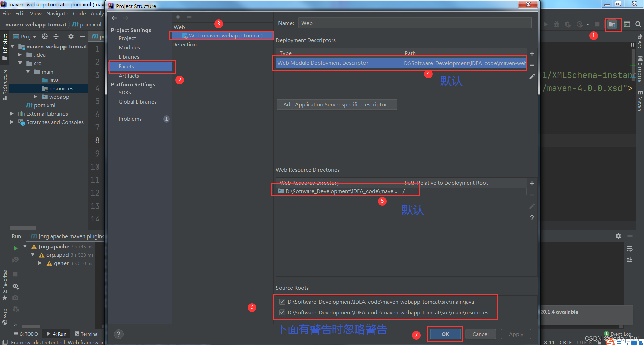Add web resource directory with plus icon
This screenshot has height=345, width=644.
[x=532, y=183]
